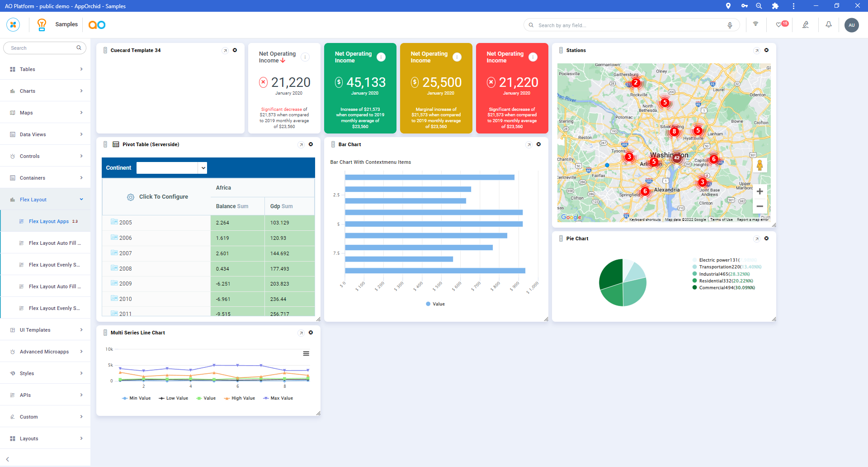Open the Charts sidebar menu

pos(45,91)
